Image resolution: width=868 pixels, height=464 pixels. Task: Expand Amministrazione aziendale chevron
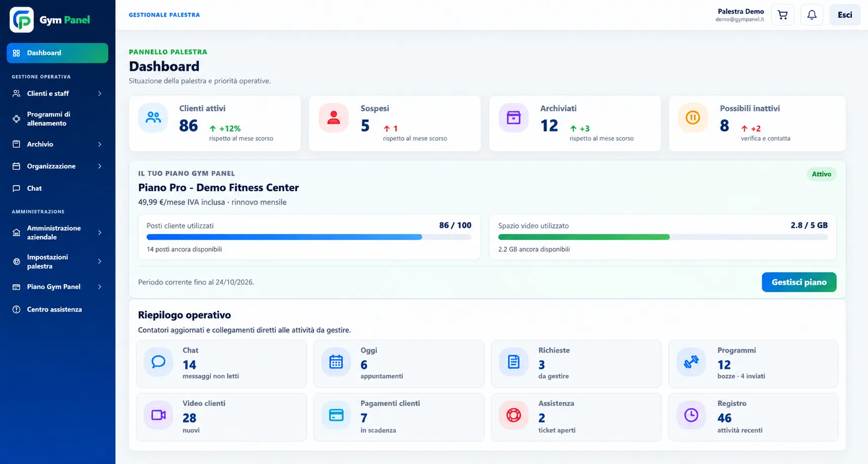[100, 233]
